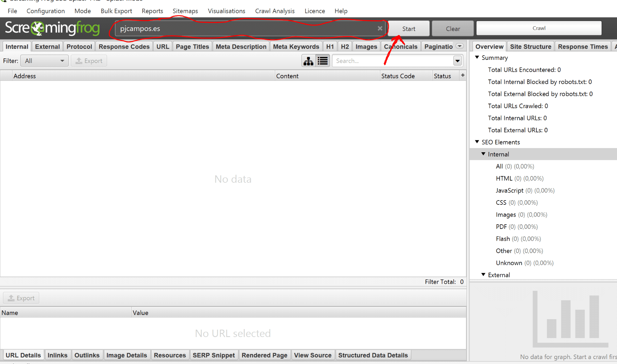
Task: Clear the URL field with the X icon
Action: tap(380, 28)
